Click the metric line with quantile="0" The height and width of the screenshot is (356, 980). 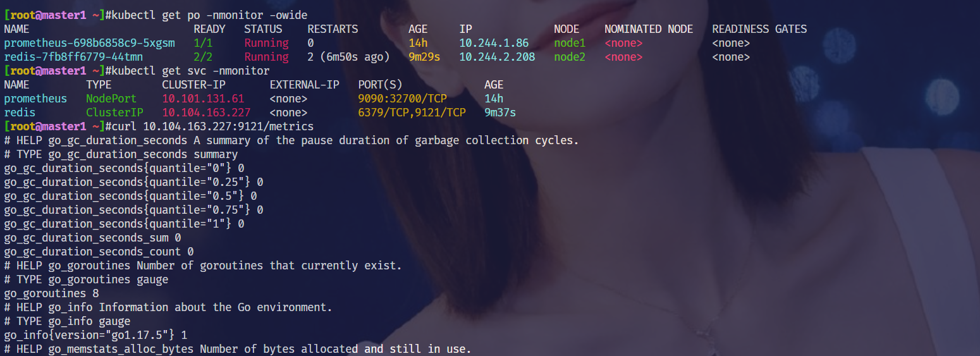pyautogui.click(x=124, y=168)
